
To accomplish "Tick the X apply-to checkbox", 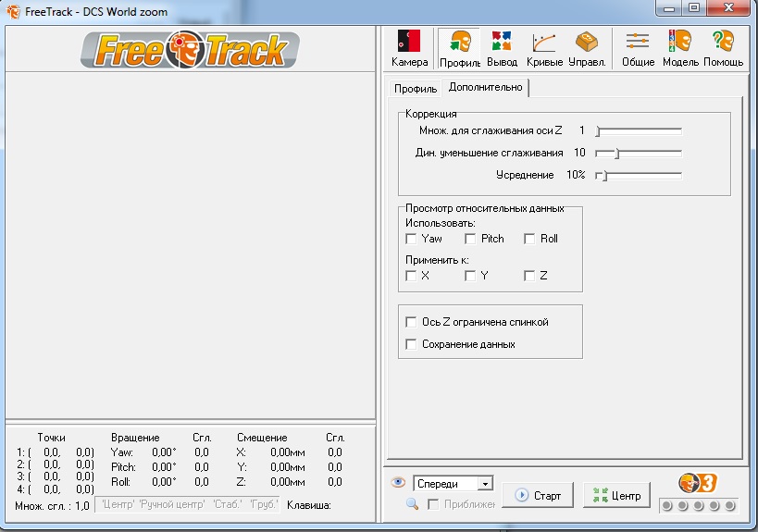I will [411, 276].
